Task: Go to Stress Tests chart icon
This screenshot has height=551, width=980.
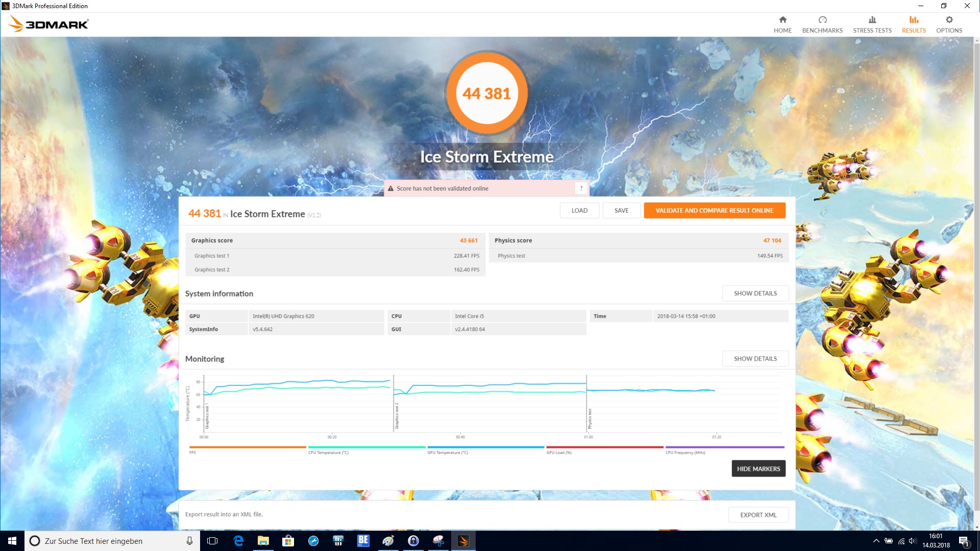Action: [872, 20]
